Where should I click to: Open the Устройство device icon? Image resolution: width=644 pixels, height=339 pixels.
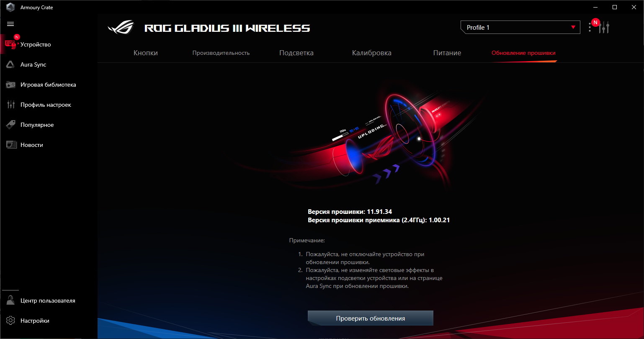click(10, 44)
